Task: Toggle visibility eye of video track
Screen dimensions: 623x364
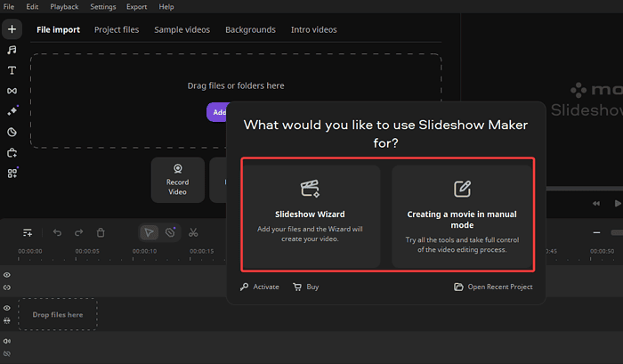Action: click(7, 308)
